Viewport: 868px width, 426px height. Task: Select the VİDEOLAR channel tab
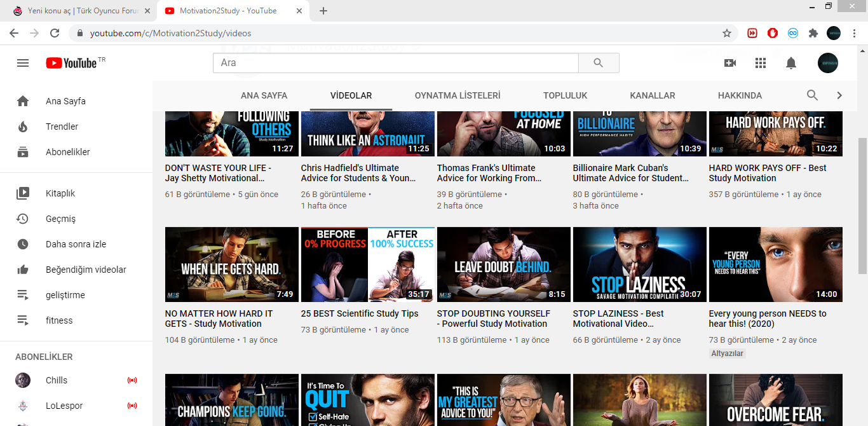351,95
